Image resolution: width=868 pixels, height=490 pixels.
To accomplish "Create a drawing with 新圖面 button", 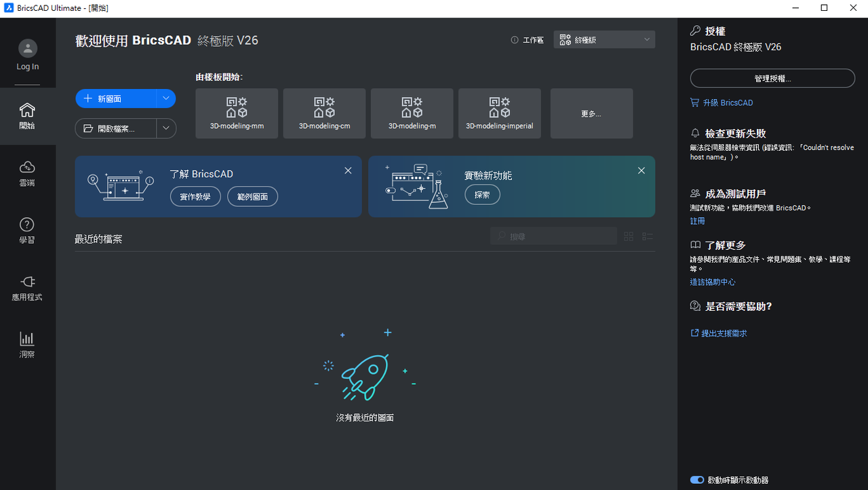I will pos(116,98).
